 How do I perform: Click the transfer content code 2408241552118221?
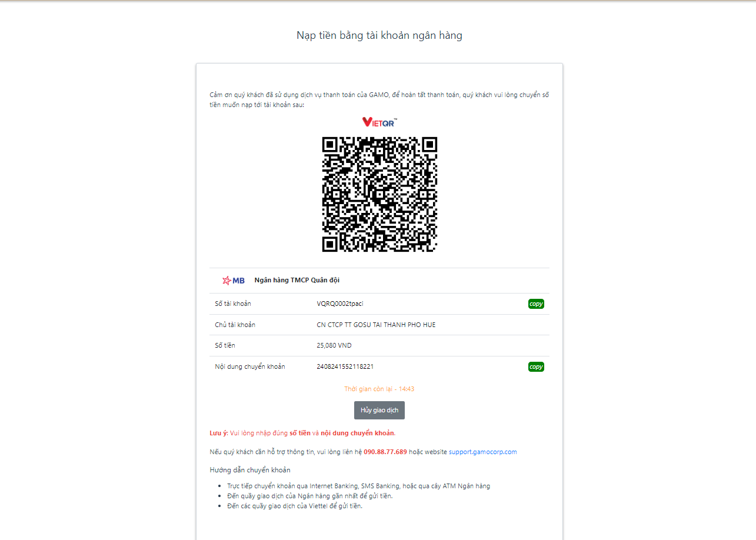coord(345,366)
